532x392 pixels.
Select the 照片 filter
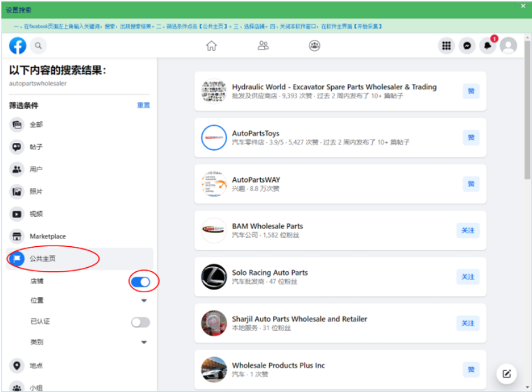point(79,191)
